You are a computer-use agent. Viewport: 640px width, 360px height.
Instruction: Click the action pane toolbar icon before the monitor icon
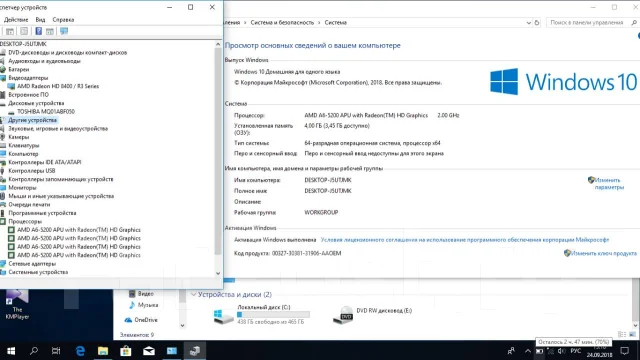50,31
